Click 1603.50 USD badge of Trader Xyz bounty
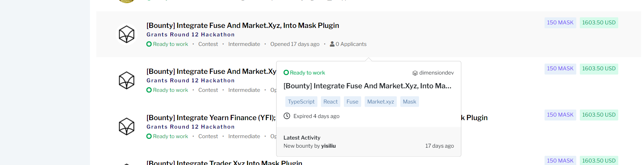The height and width of the screenshot is (165, 644). (x=599, y=160)
